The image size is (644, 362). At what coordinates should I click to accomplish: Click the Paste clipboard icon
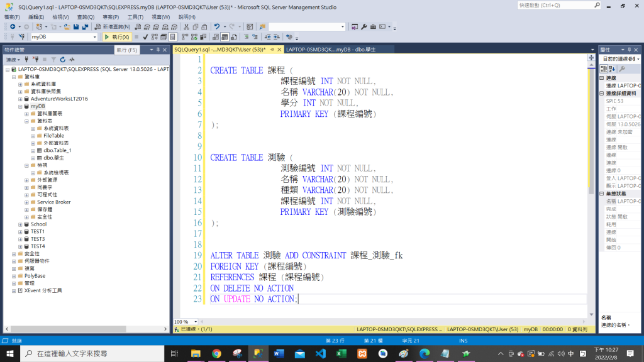point(204,26)
